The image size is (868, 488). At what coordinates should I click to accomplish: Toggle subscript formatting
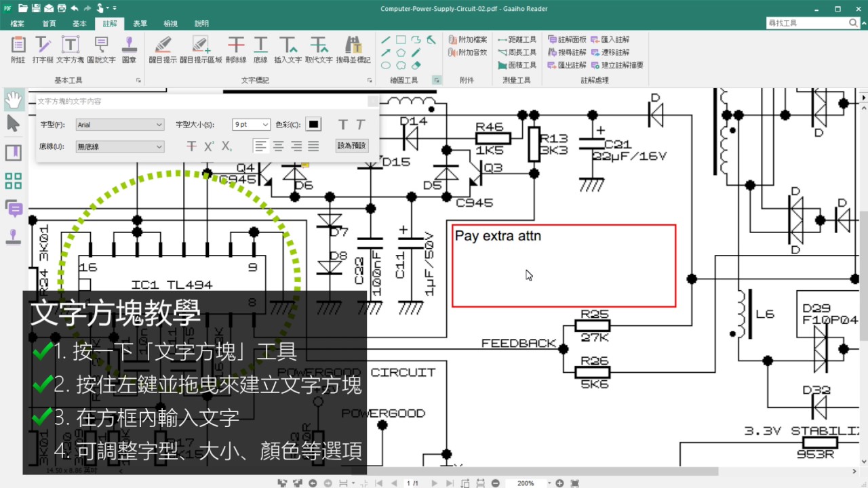coord(227,146)
